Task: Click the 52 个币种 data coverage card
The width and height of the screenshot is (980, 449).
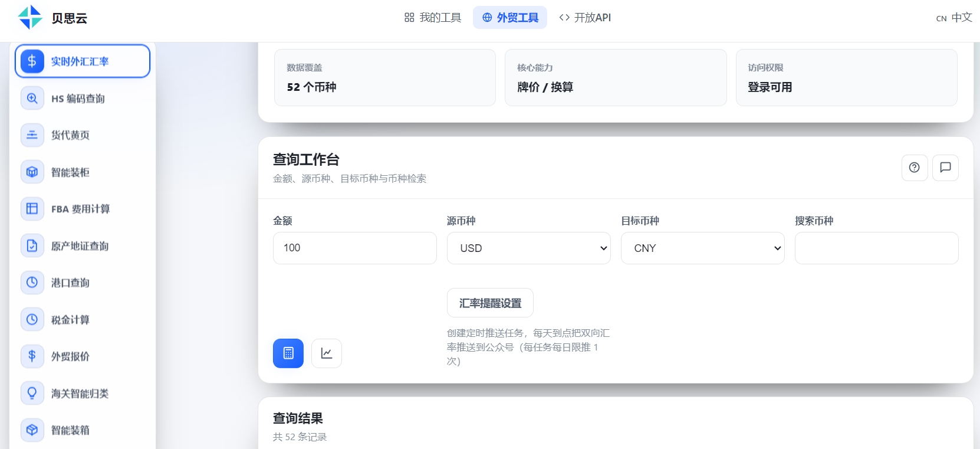Action: click(x=385, y=77)
